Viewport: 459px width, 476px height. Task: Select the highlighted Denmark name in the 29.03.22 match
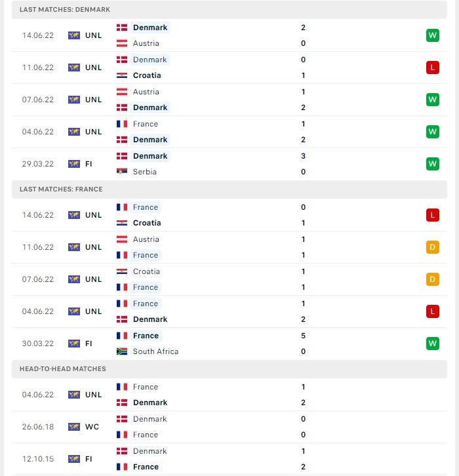tap(150, 156)
